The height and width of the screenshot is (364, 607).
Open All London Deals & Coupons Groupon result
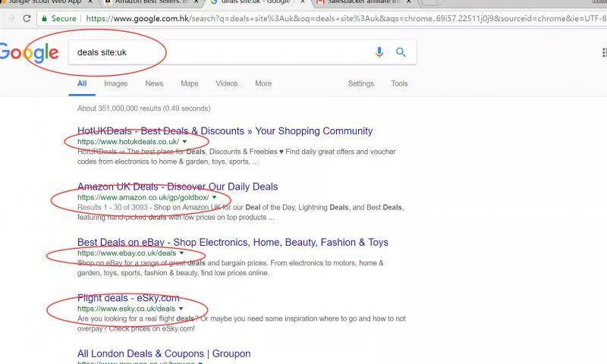[x=164, y=353]
